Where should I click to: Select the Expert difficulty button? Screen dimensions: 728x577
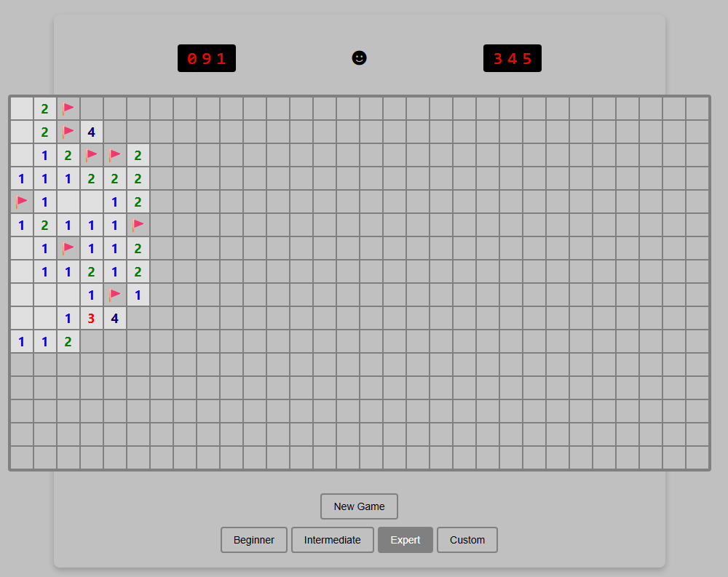click(x=405, y=540)
